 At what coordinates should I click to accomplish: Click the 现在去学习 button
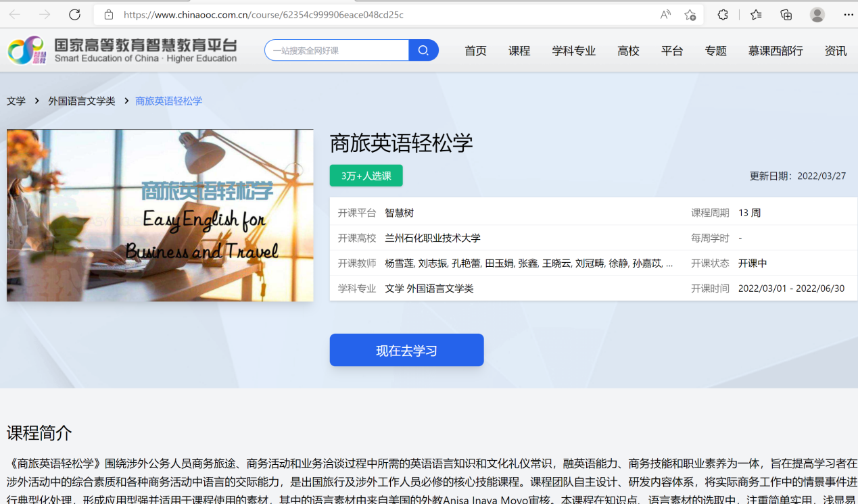[x=406, y=350]
